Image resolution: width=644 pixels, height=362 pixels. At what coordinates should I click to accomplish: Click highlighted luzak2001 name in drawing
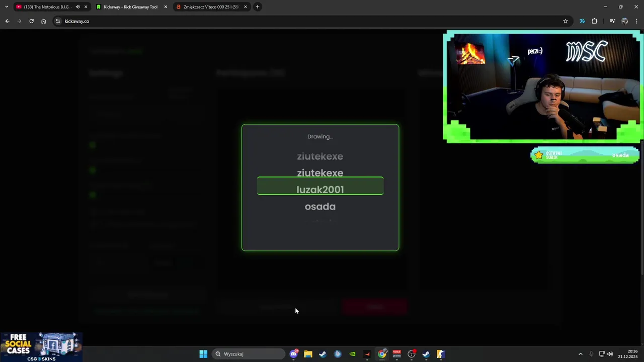point(320,190)
